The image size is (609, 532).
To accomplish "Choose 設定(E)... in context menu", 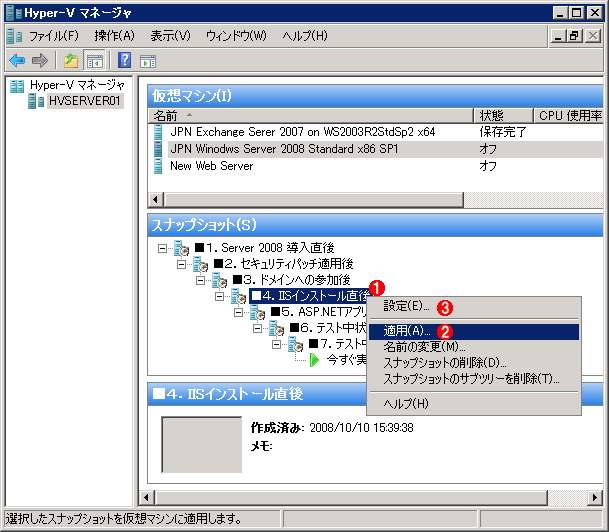I will point(474,307).
